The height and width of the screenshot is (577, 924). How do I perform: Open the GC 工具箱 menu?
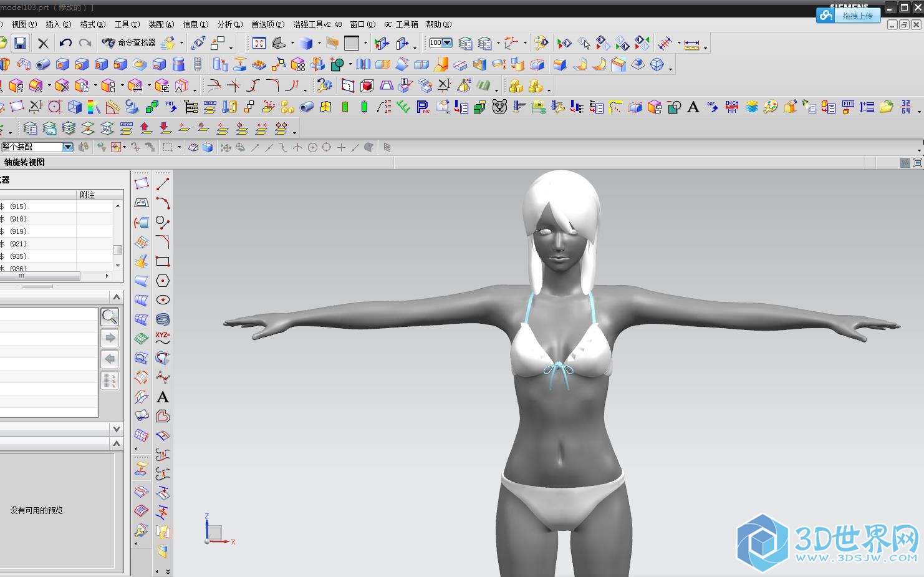point(401,24)
